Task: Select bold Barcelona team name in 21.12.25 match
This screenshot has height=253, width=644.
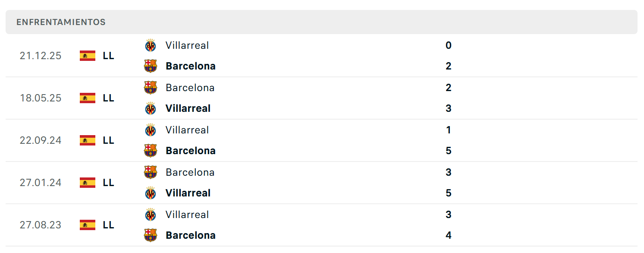Action: coord(191,66)
